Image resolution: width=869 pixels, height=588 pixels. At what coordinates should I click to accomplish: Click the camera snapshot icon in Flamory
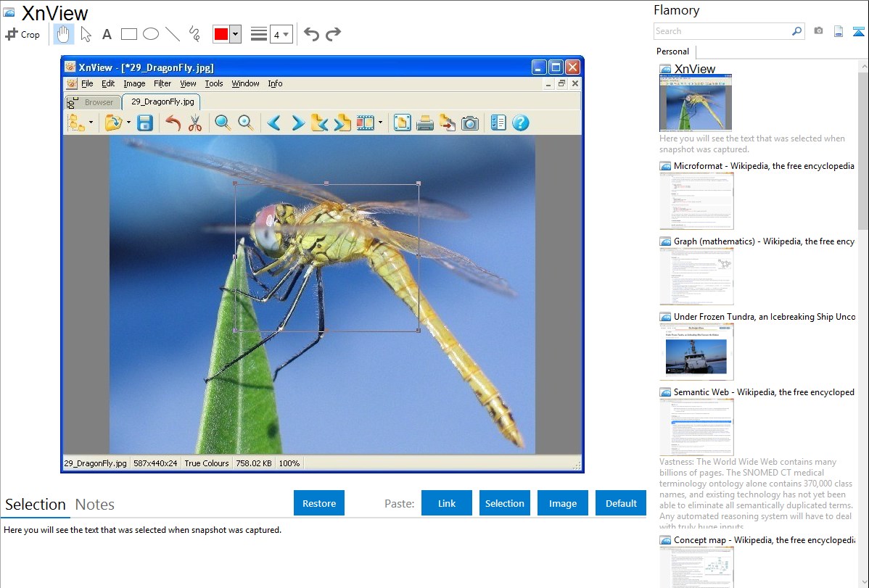tap(818, 31)
